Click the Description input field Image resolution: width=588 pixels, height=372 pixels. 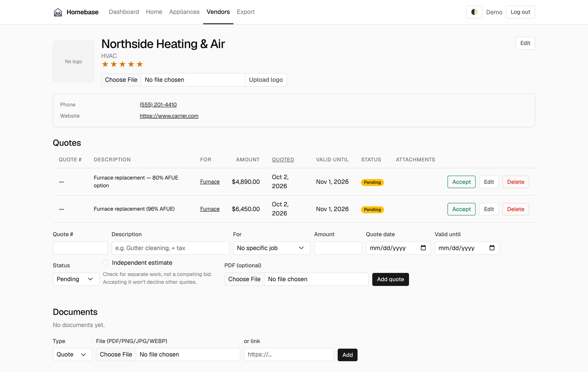171,248
